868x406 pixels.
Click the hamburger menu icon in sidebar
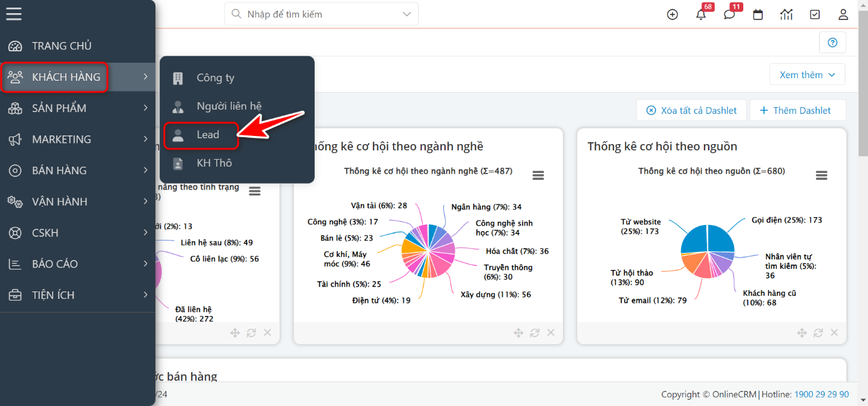pyautogui.click(x=14, y=14)
